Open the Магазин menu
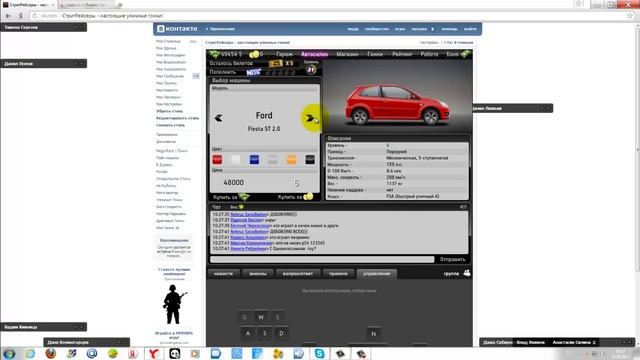This screenshot has width=640, height=360. click(347, 54)
